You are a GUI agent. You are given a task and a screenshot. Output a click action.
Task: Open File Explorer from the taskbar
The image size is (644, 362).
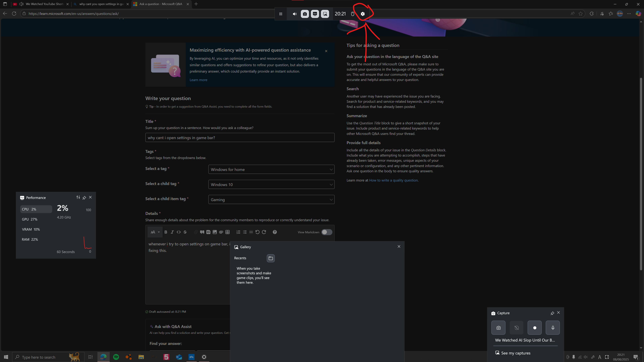click(141, 357)
